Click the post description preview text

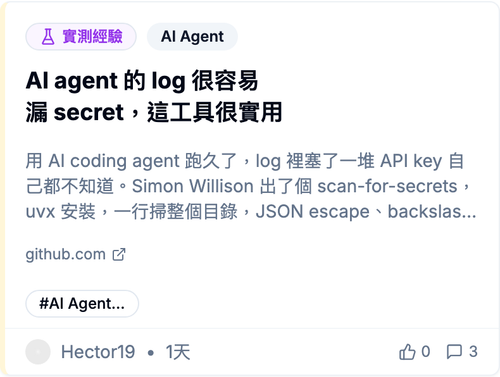tap(251, 186)
